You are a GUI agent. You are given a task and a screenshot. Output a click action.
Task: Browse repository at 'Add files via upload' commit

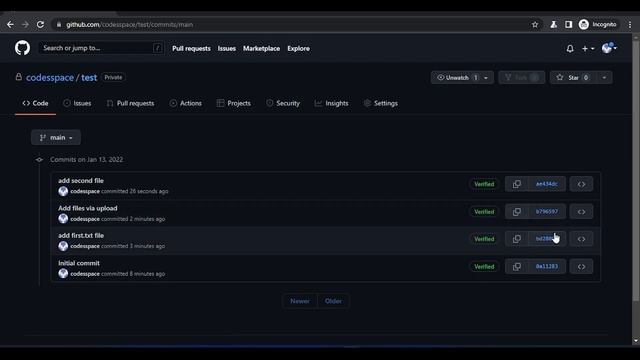click(581, 212)
